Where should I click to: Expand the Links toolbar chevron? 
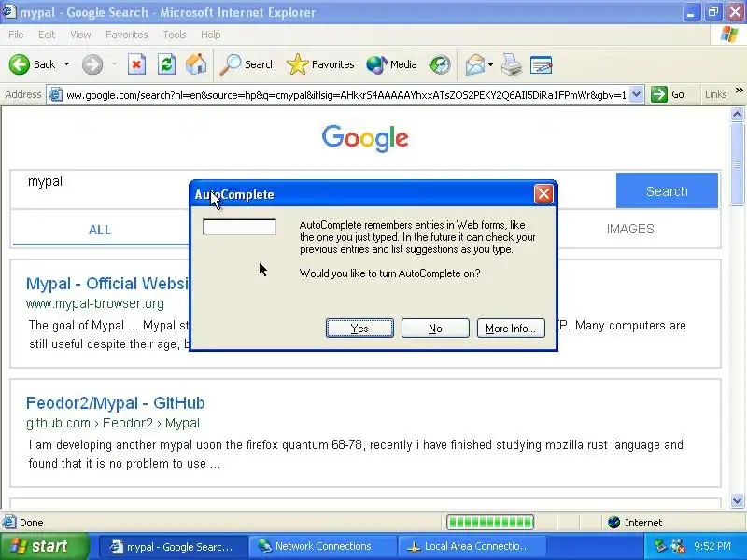click(x=739, y=90)
